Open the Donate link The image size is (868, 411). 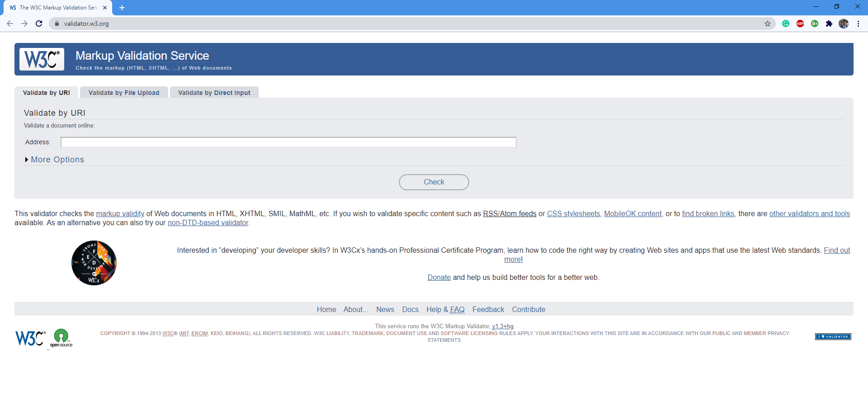pos(439,277)
